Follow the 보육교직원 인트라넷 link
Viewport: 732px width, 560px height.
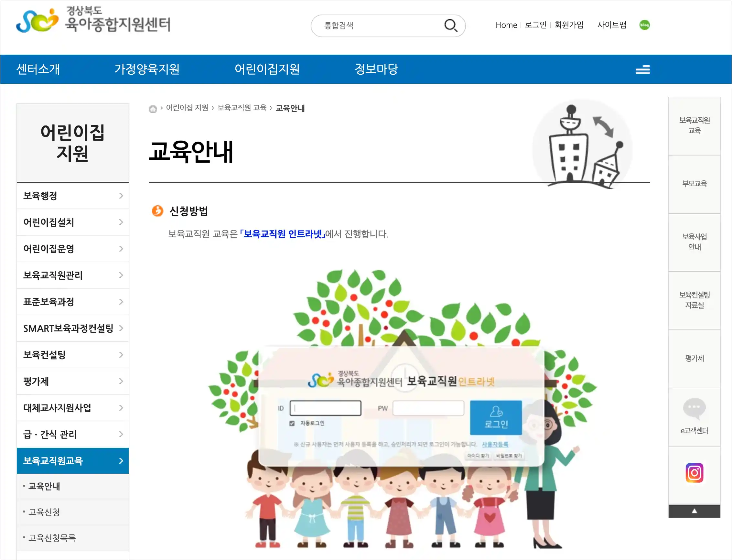(282, 234)
